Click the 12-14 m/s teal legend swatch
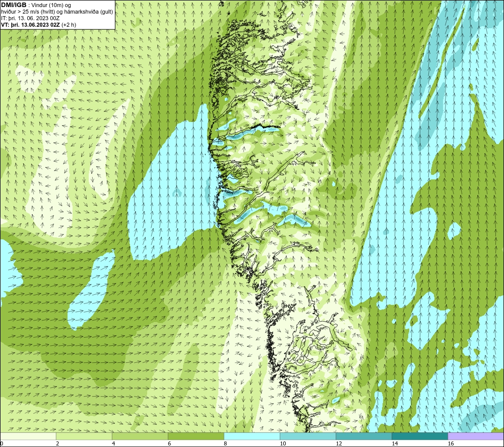The image size is (504, 447). 364,436
